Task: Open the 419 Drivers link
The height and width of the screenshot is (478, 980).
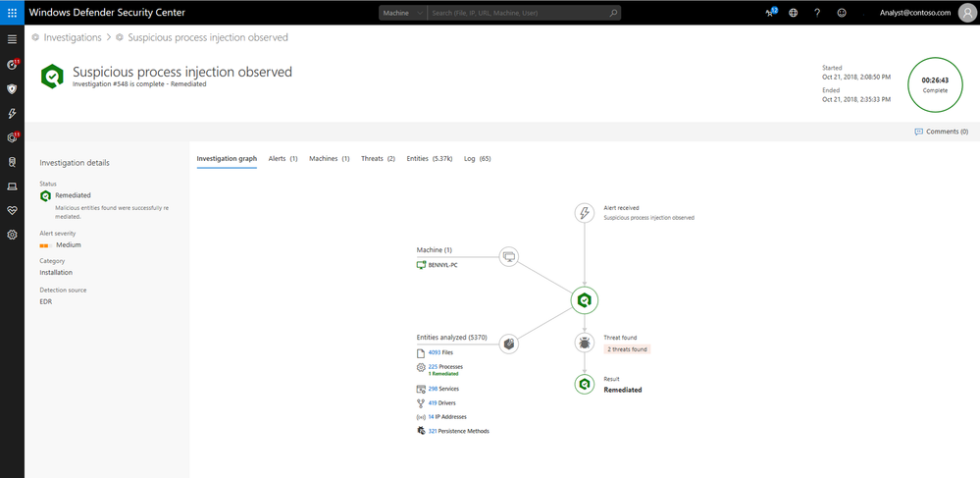Action: (441, 403)
